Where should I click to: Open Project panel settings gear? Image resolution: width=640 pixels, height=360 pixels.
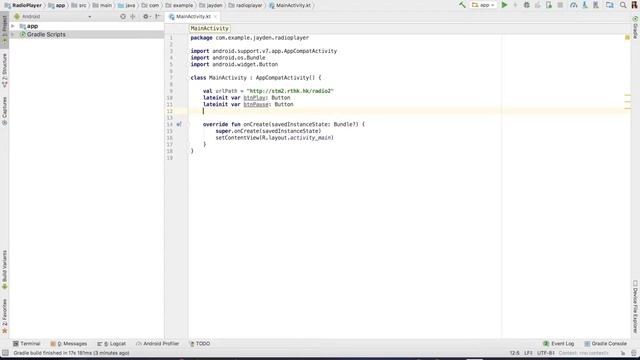pyautogui.click(x=146, y=16)
